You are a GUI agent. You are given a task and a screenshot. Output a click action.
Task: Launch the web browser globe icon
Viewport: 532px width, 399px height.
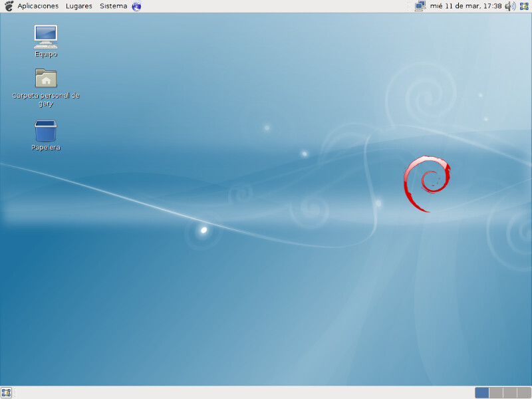tap(136, 6)
